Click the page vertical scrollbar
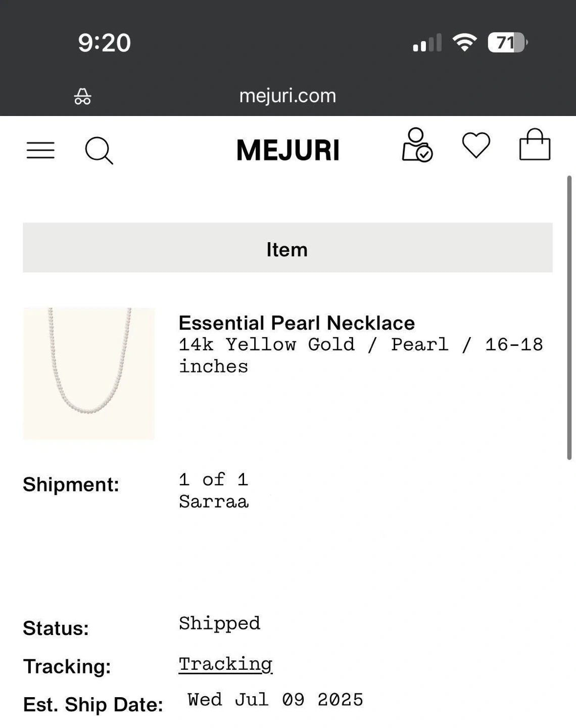Viewport: 576px width, 728px height. 569,317
